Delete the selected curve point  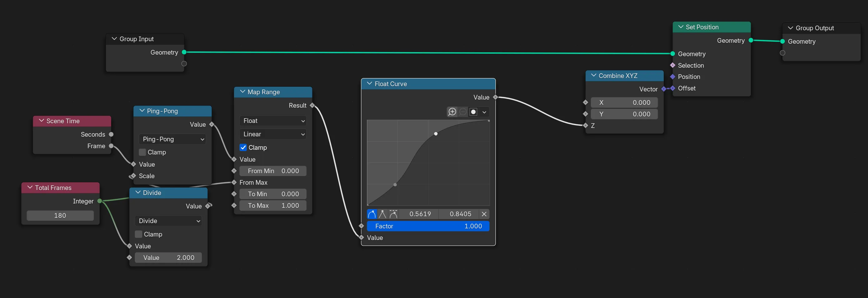pyautogui.click(x=484, y=214)
